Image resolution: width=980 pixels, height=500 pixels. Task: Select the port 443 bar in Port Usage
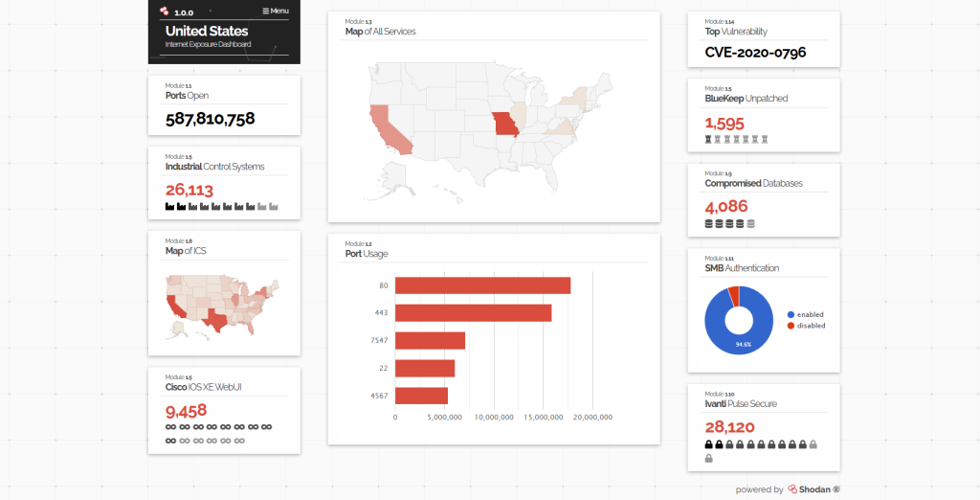tap(473, 313)
